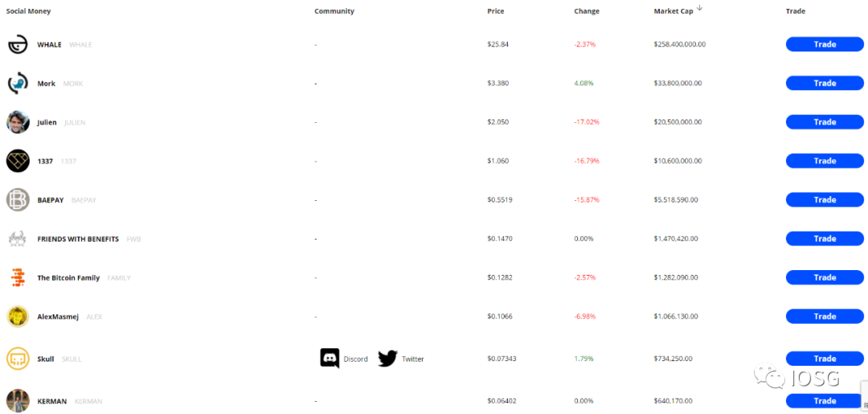Trade the Julien token
Image resolution: width=868 pixels, height=414 pixels.
[825, 121]
